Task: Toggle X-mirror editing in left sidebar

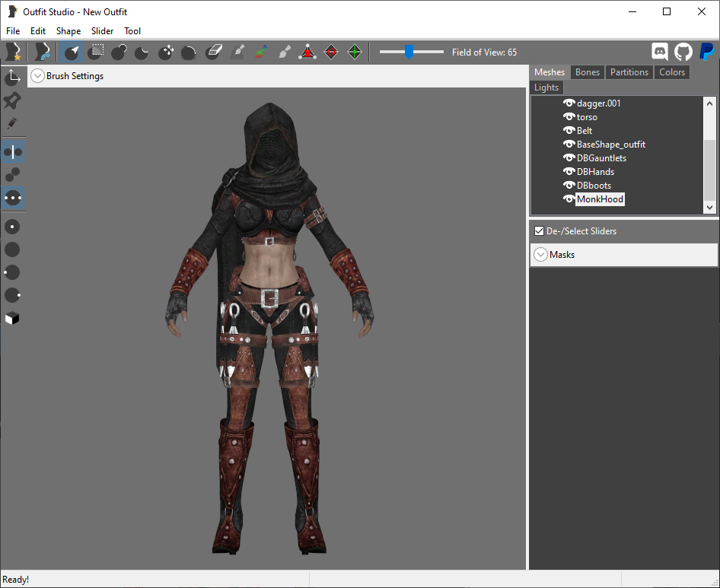Action: [12, 152]
